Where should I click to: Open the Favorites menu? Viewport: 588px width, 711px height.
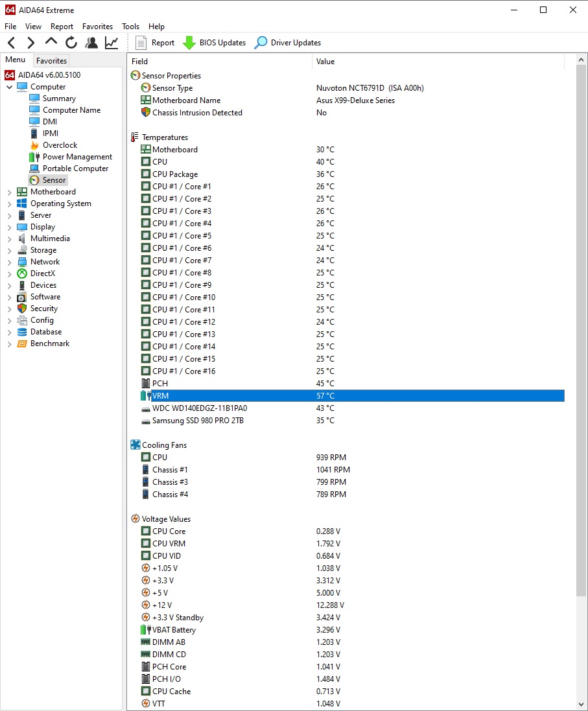click(x=97, y=27)
